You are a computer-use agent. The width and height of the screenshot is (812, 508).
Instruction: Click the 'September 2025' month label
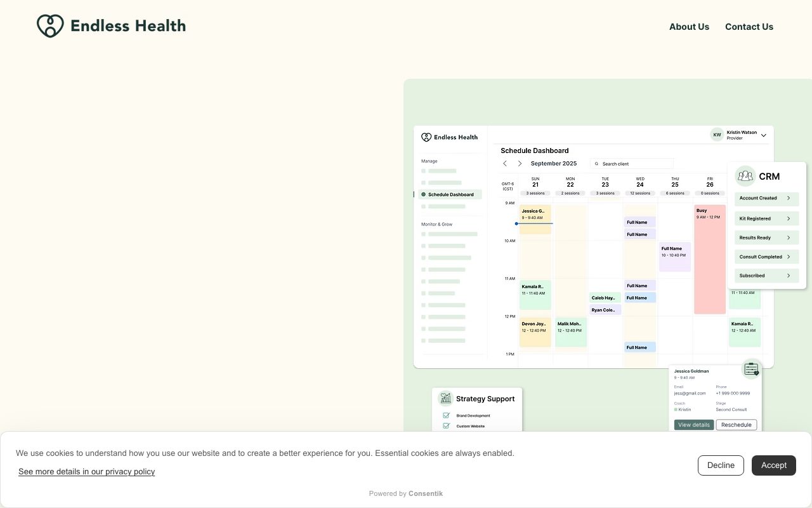pyautogui.click(x=554, y=164)
